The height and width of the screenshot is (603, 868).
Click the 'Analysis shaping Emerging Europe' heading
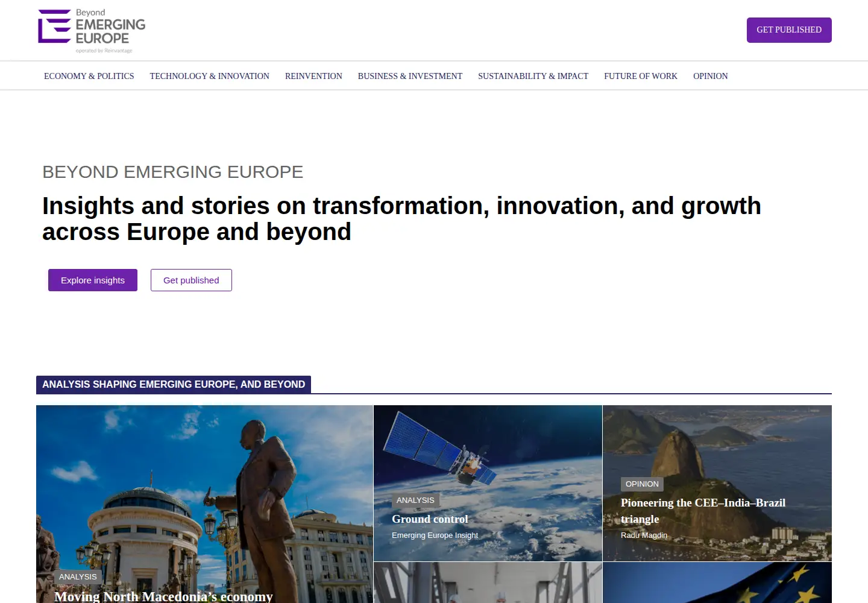point(174,384)
